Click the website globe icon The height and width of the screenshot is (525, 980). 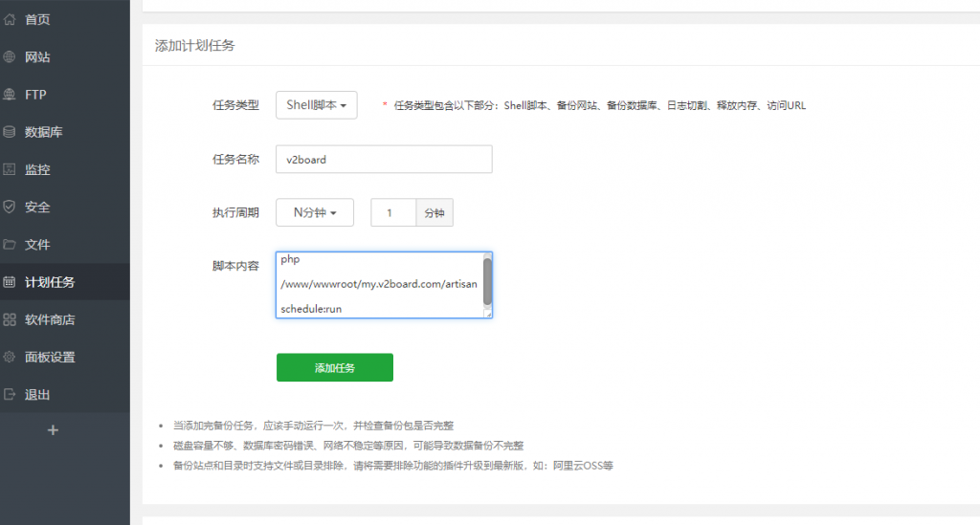coord(10,56)
